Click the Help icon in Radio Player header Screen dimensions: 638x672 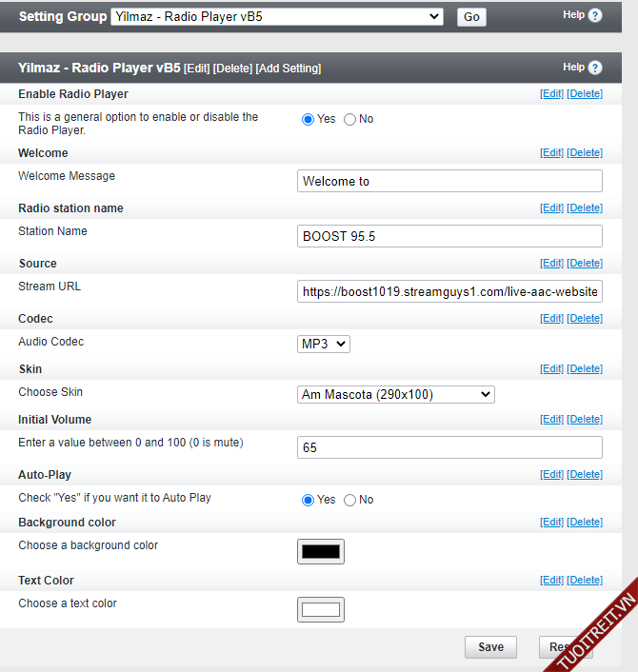[x=595, y=68]
